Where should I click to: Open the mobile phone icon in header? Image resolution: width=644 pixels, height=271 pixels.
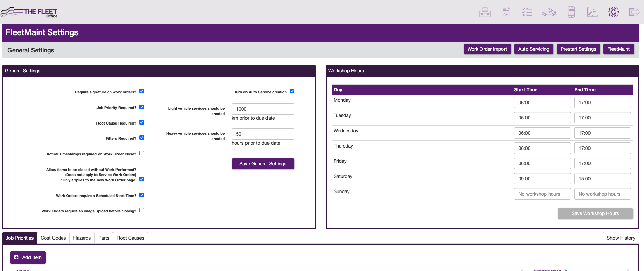[x=571, y=12]
